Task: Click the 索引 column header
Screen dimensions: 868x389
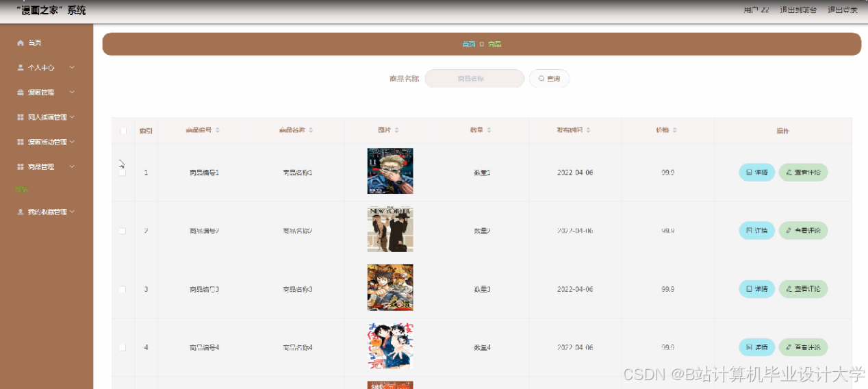Action: coord(146,130)
